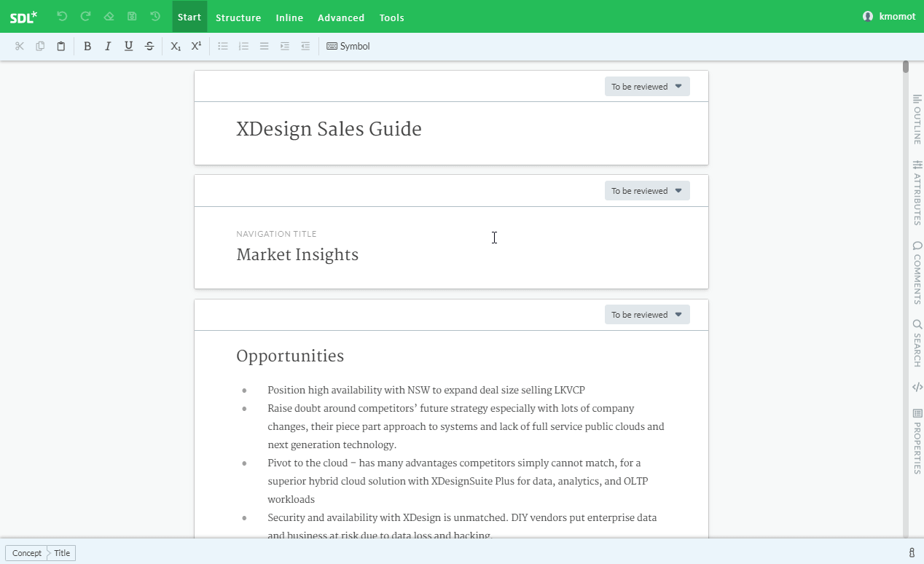Open the Attributes side panel
924x564 pixels.
917,192
